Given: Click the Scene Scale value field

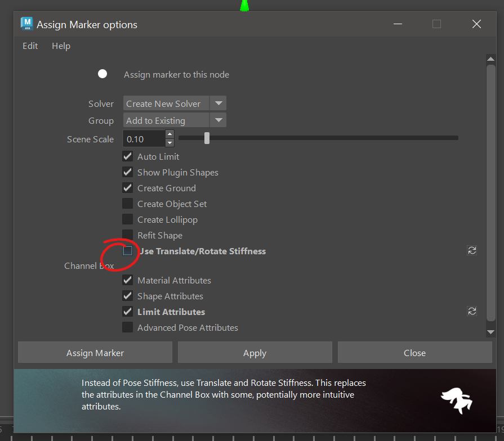Looking at the screenshot, I should tap(144, 139).
